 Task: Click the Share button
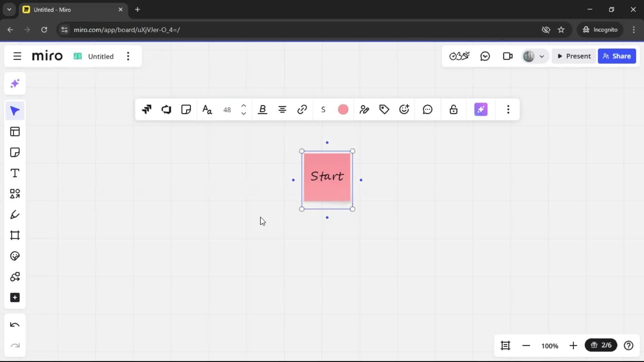617,56
